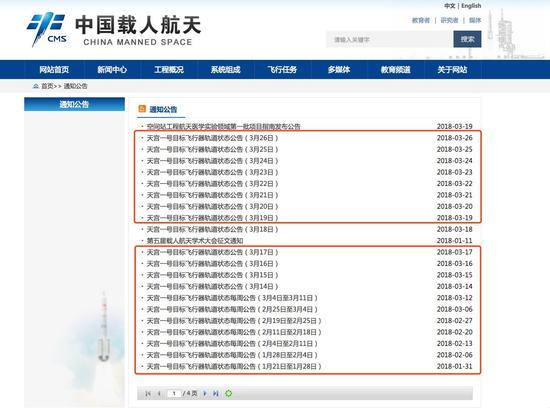Open 网站首页 in navigation bar

pyautogui.click(x=54, y=69)
